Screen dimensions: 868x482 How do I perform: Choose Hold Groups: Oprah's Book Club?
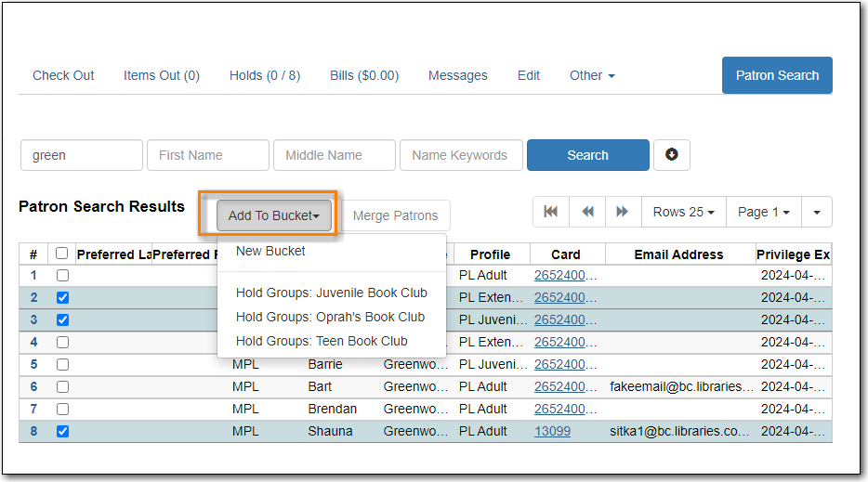point(331,317)
